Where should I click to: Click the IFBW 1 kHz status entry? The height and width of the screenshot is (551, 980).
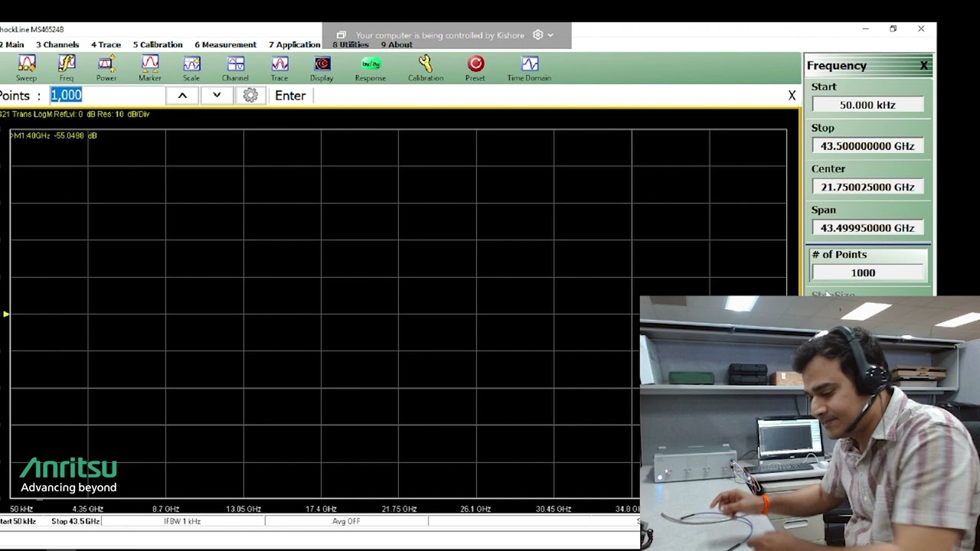point(182,521)
